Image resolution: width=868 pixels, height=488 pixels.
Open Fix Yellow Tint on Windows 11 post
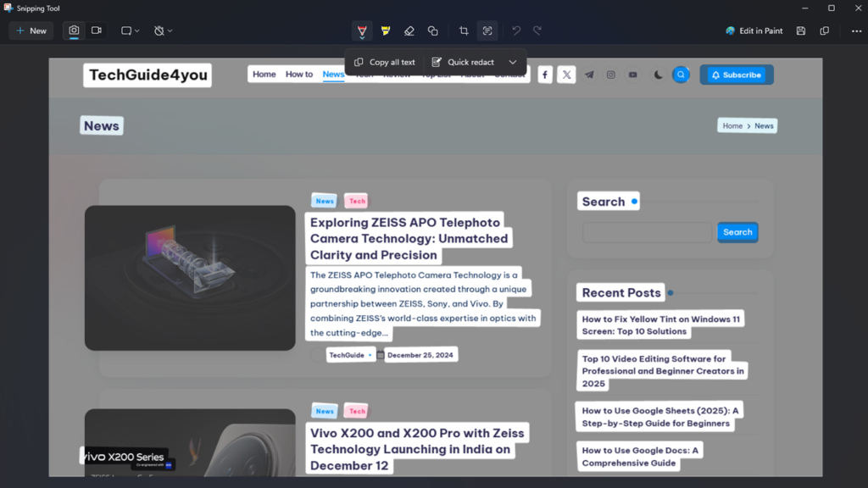tap(660, 325)
